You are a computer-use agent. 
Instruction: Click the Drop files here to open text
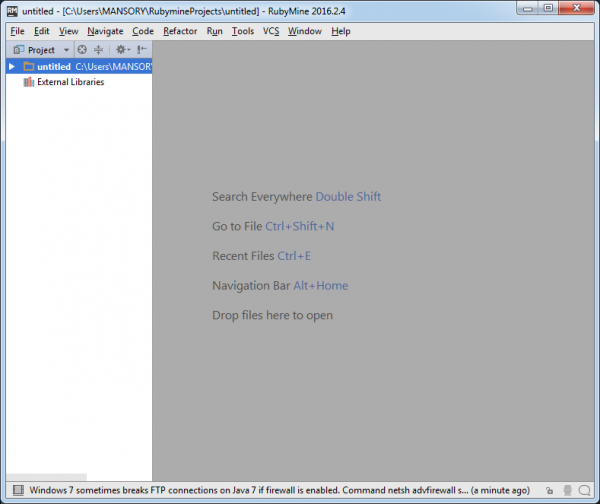pos(272,315)
